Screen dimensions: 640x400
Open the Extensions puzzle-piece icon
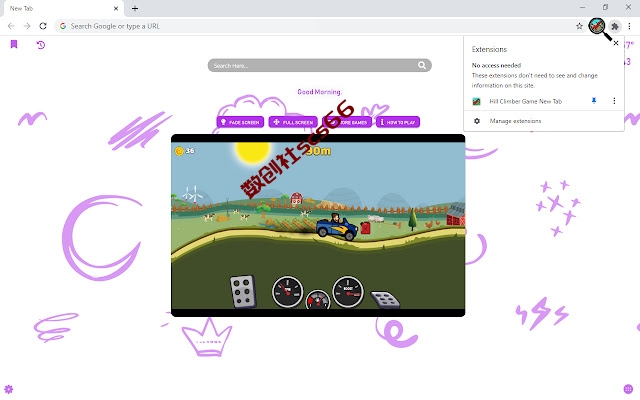pyautogui.click(x=614, y=26)
